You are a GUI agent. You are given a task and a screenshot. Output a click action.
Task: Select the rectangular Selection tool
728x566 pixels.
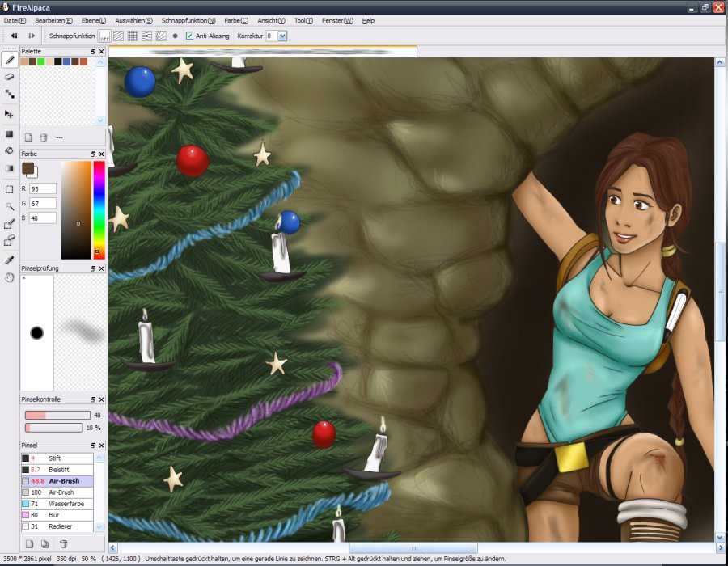(9, 189)
